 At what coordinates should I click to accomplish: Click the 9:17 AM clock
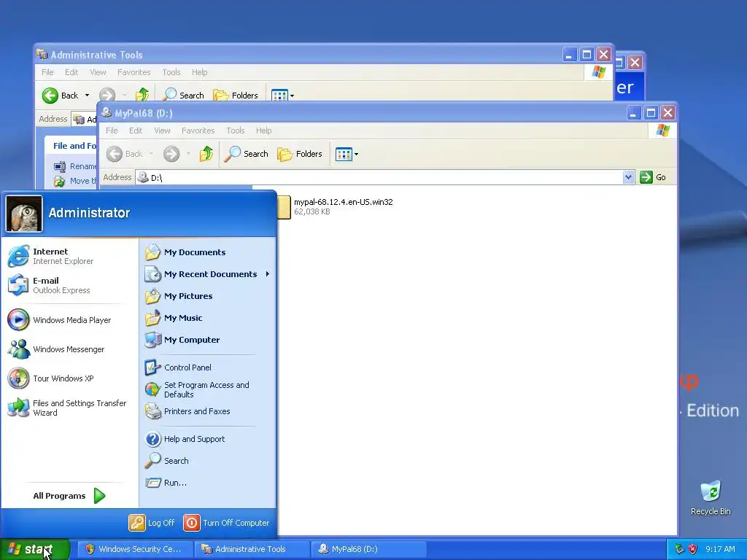click(720, 549)
